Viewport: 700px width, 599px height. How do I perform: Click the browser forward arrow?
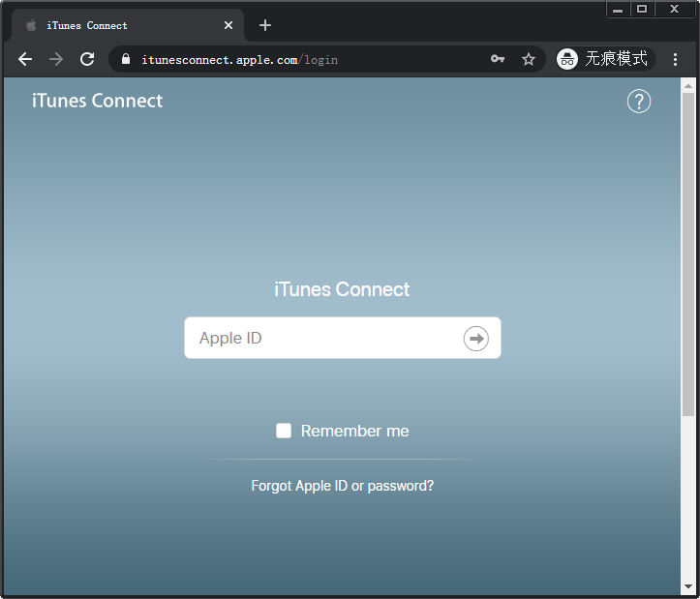click(56, 59)
